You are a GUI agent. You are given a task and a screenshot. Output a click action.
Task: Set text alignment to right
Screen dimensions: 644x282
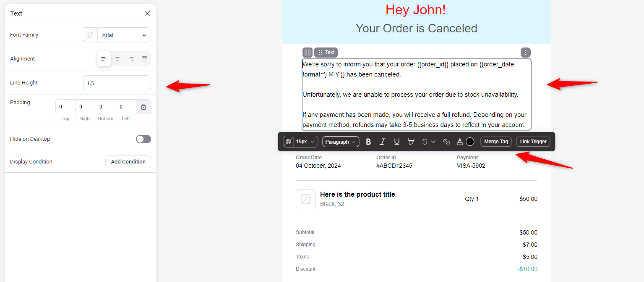[x=131, y=59]
